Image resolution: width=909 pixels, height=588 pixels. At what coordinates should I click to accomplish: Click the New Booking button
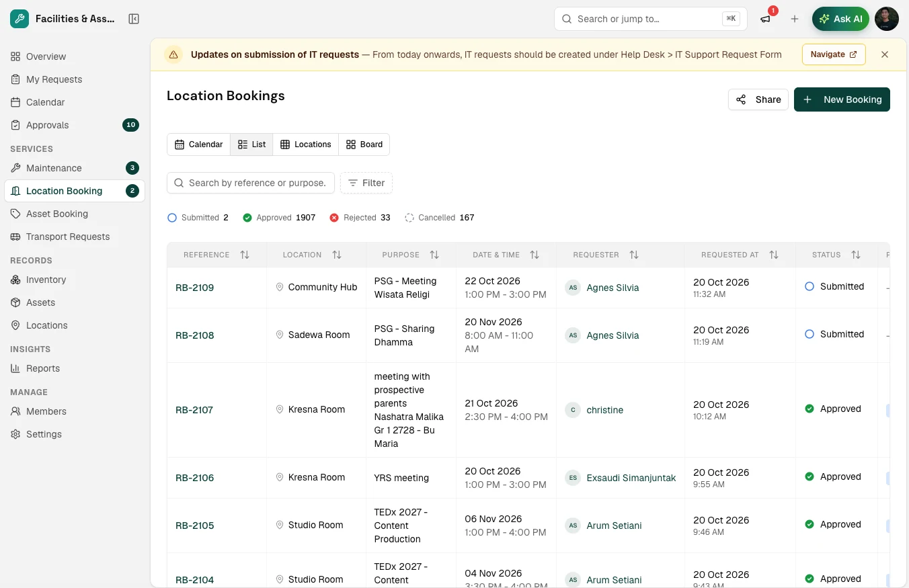pyautogui.click(x=842, y=99)
